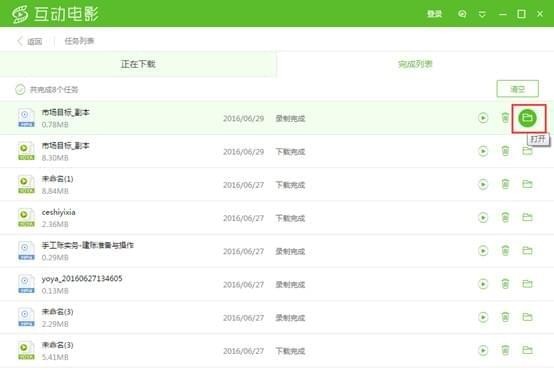This screenshot has height=370, width=554.
Task: Play the yoya_20160627134605 recording
Action: tap(483, 284)
